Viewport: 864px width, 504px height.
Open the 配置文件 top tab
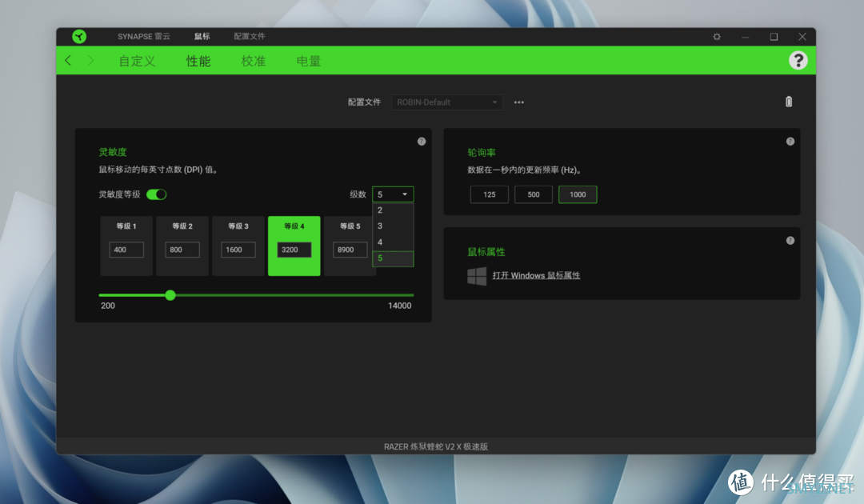point(249,36)
